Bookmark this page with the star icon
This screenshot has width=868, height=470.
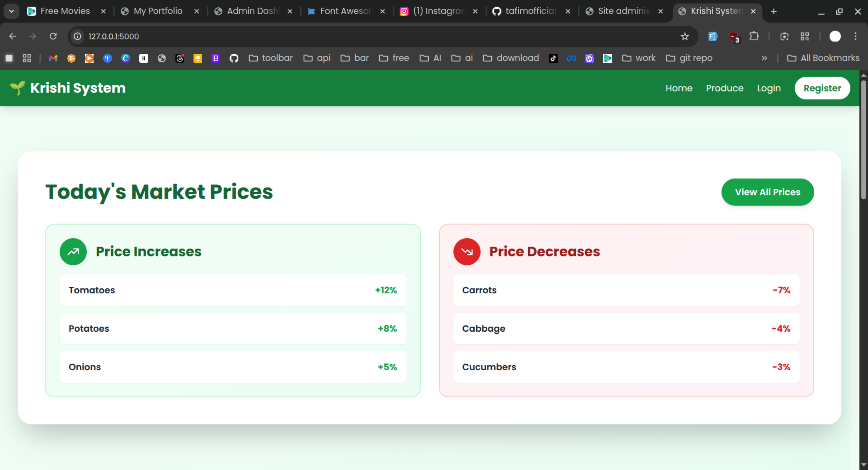click(x=684, y=36)
